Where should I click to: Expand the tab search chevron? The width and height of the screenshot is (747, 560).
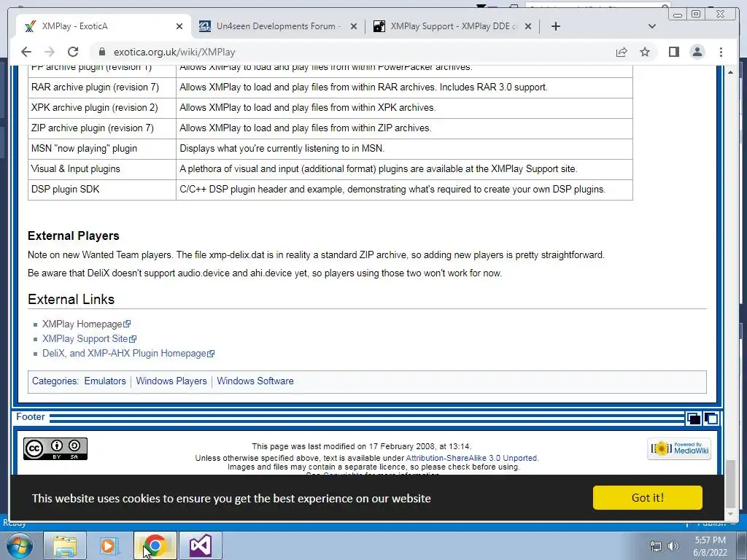(652, 26)
